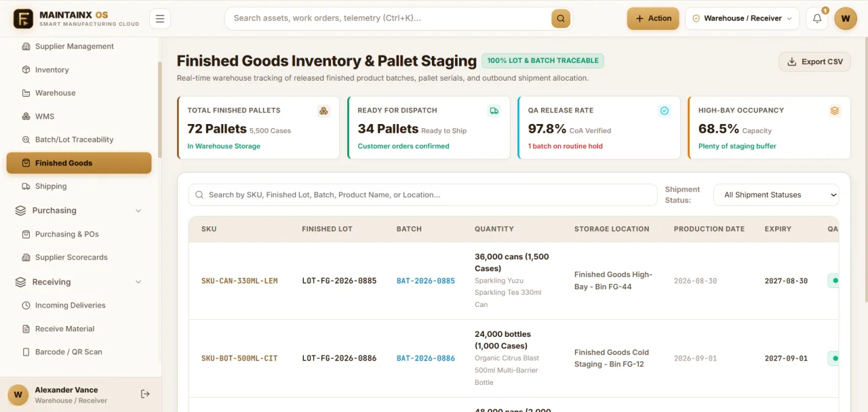Click the Alexander Vance profile name
Viewport: 868px width, 412px height.
tap(66, 390)
